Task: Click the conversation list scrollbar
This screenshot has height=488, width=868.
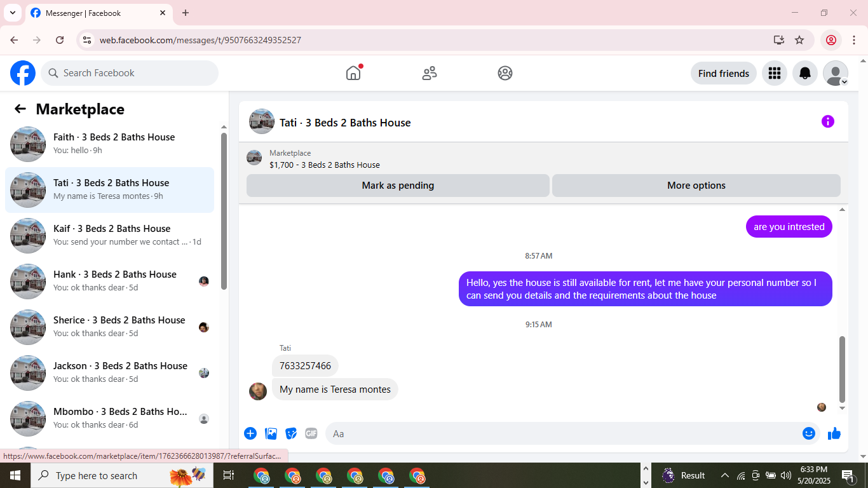Action: tap(224, 211)
